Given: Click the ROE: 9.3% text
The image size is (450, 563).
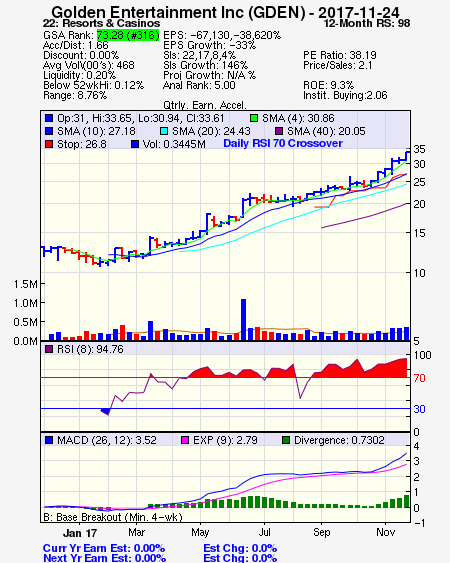Looking at the screenshot, I should click(329, 85).
